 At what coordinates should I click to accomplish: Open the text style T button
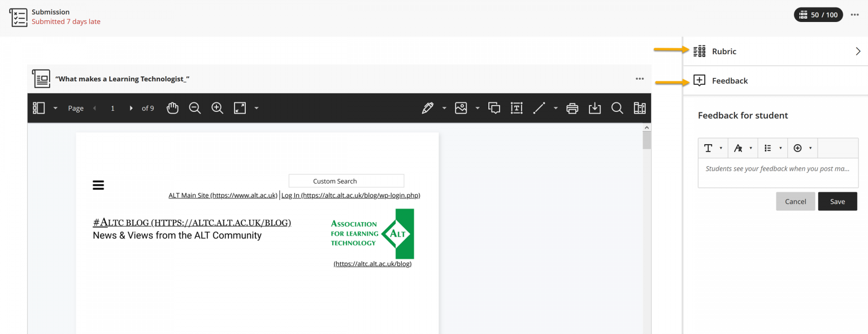point(708,148)
